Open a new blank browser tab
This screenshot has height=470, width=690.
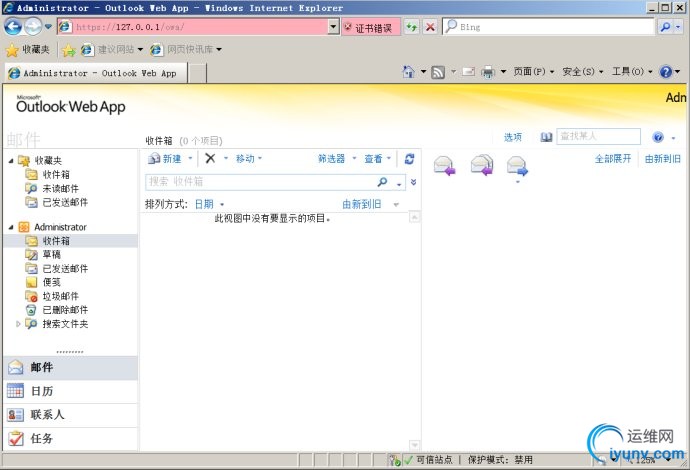198,73
